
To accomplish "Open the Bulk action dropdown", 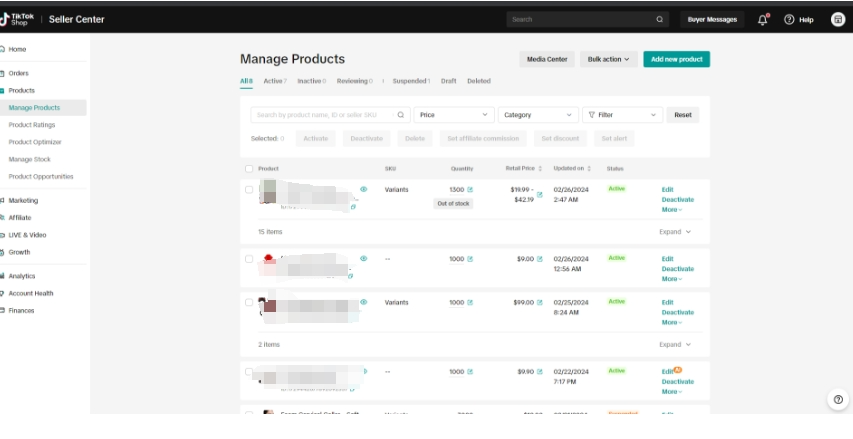I will tap(608, 59).
